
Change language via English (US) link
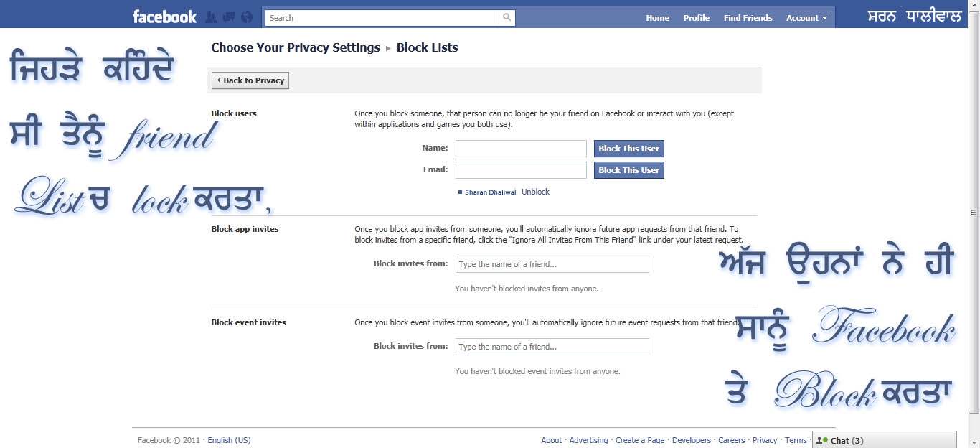(229, 440)
